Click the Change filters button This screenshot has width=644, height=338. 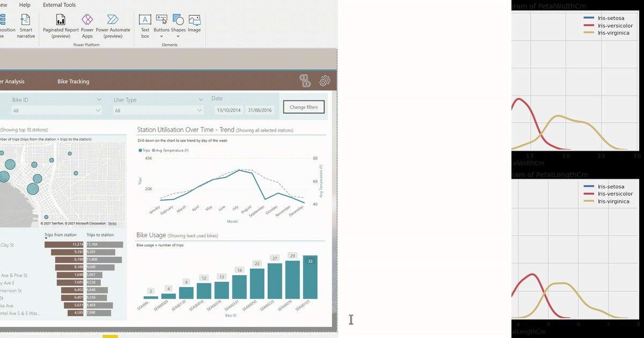coord(303,107)
